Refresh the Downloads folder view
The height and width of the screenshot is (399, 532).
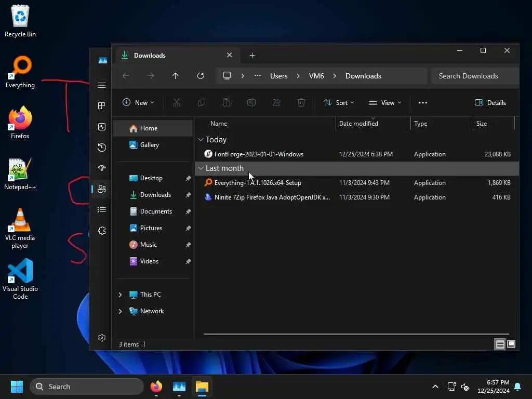click(x=201, y=76)
